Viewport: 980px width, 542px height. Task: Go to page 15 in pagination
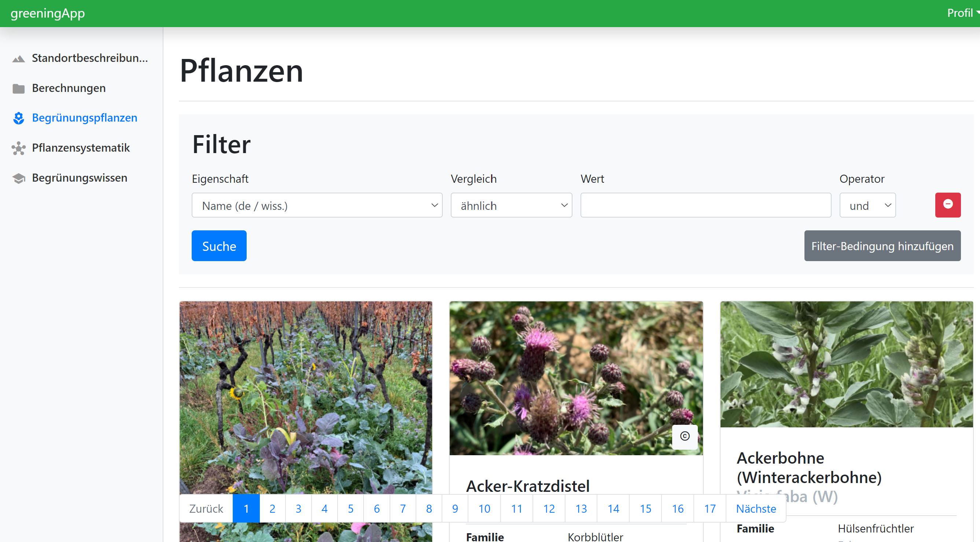(x=646, y=509)
